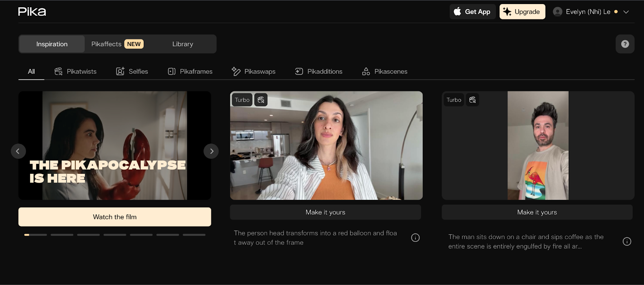Click the Turbo badge on man video

(454, 100)
